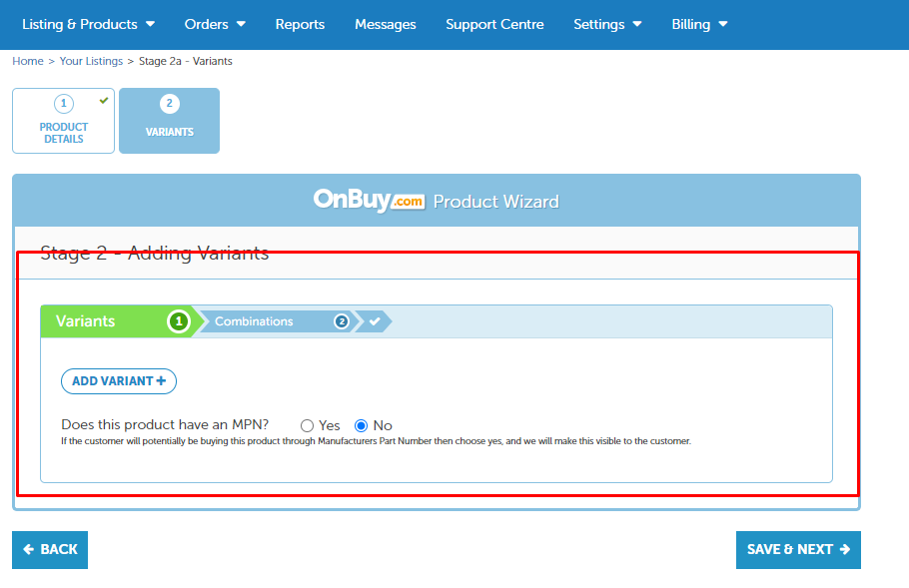This screenshot has height=588, width=909.
Task: Select the Variants step 2 tab
Action: (169, 121)
